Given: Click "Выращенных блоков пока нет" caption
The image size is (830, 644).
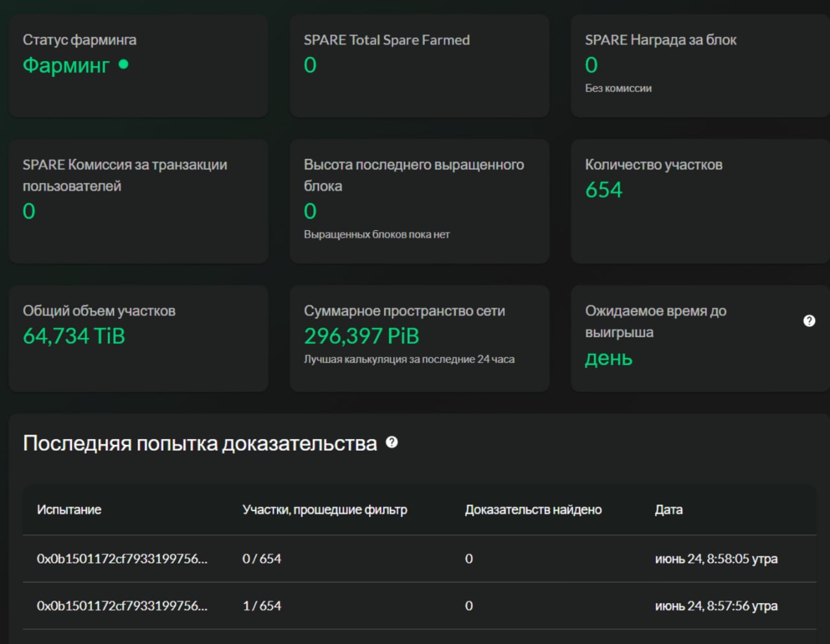Looking at the screenshot, I should point(376,234).
